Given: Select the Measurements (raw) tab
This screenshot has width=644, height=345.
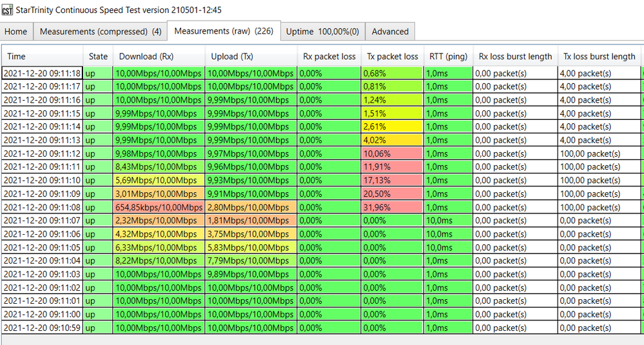Looking at the screenshot, I should 224,31.
